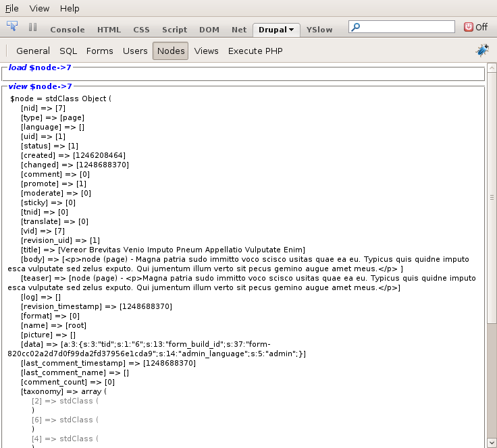Switch to the Console tab
Image resolution: width=497 pixels, height=448 pixels.
[68, 30]
